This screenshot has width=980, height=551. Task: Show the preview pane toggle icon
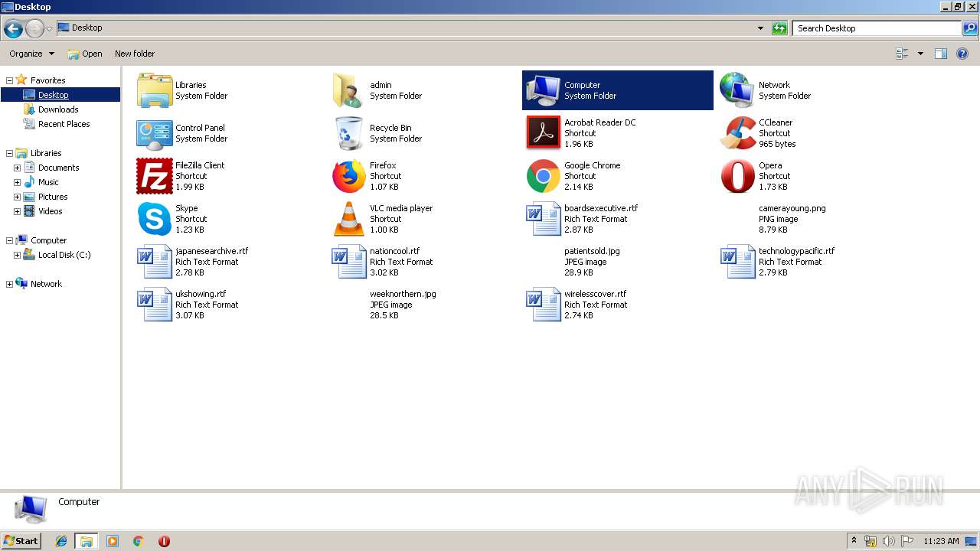point(941,54)
